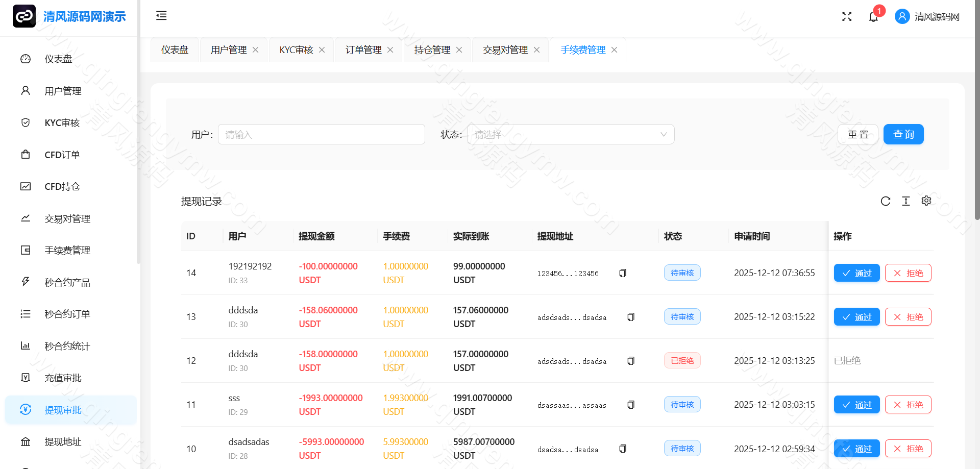Image resolution: width=980 pixels, height=469 pixels.
Task: Select the KYC审核 sidebar icon
Action: click(x=26, y=122)
